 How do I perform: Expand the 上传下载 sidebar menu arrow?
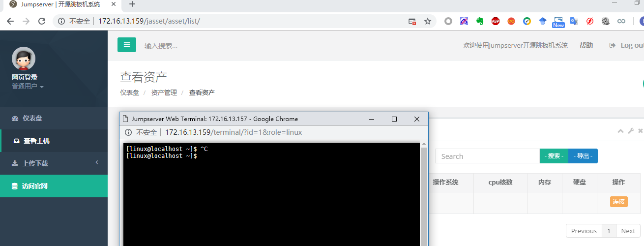[97, 162]
